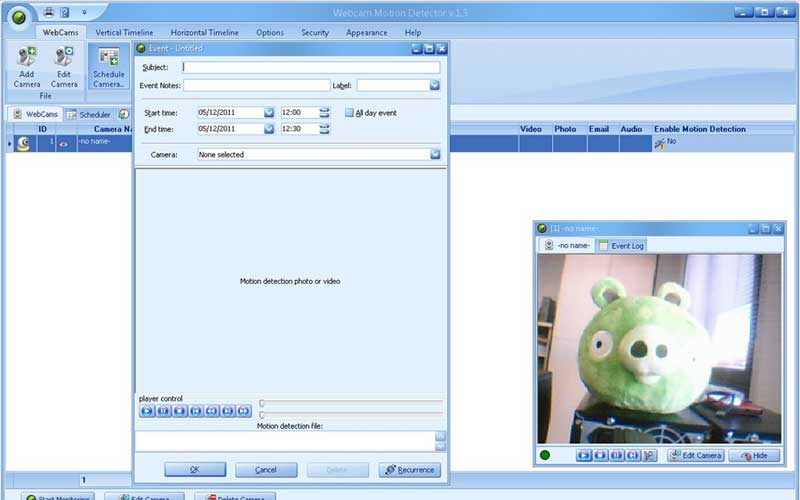The image size is (800, 500).
Task: Open the Vertical Timeline ribbon tab
Action: [124, 32]
